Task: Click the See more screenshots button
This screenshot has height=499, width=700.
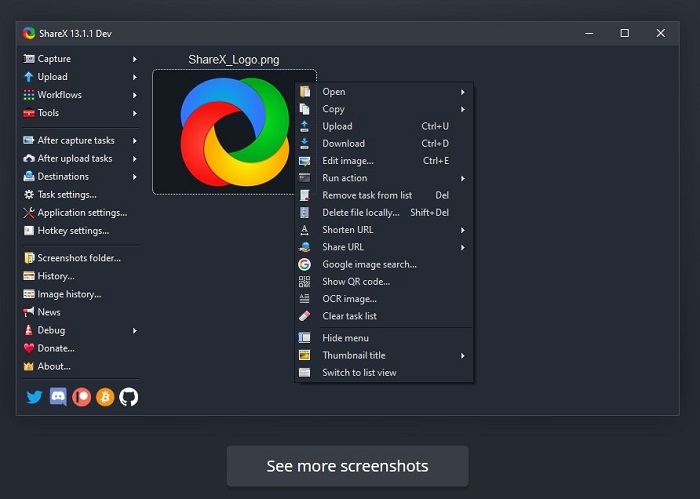Action: 347,466
